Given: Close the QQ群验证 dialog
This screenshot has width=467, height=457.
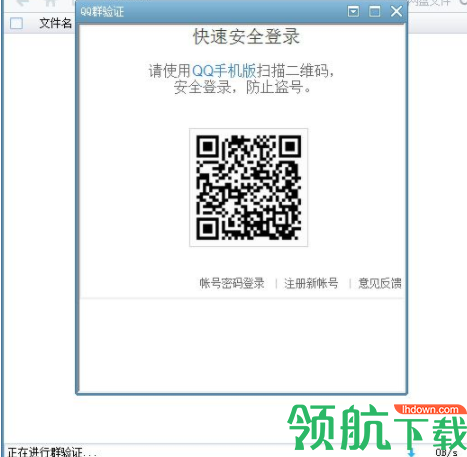Looking at the screenshot, I should [x=396, y=12].
